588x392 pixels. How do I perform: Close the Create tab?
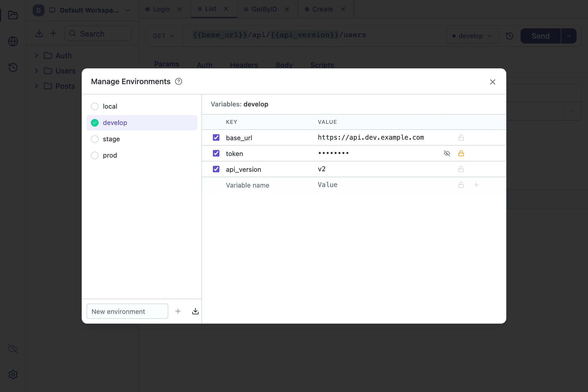point(343,9)
